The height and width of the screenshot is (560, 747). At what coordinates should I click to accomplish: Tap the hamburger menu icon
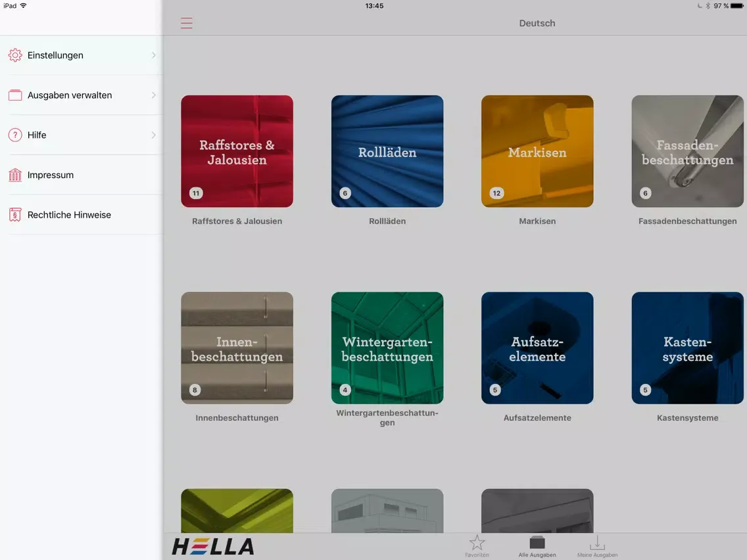[x=186, y=23]
